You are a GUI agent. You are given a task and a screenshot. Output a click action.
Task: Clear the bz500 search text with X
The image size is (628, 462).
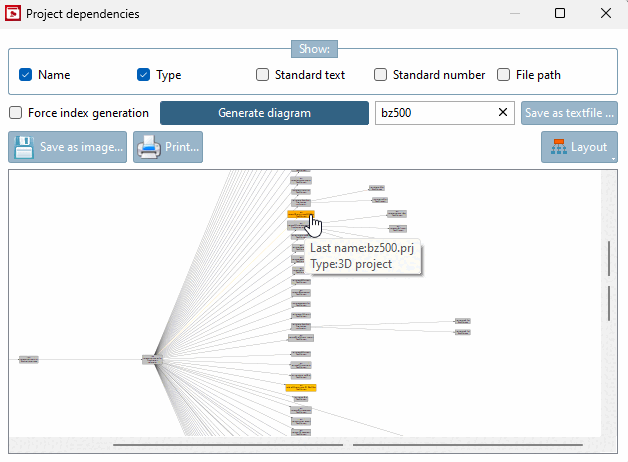[502, 113]
